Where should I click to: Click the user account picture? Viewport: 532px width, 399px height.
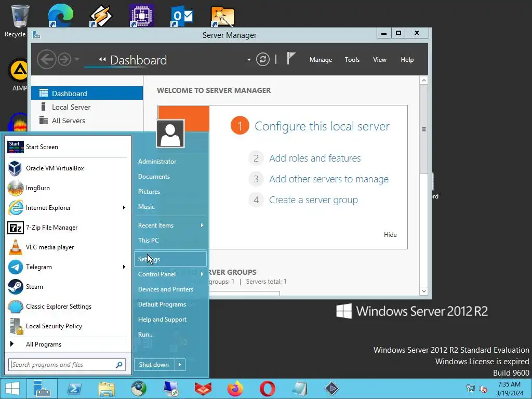coord(170,134)
